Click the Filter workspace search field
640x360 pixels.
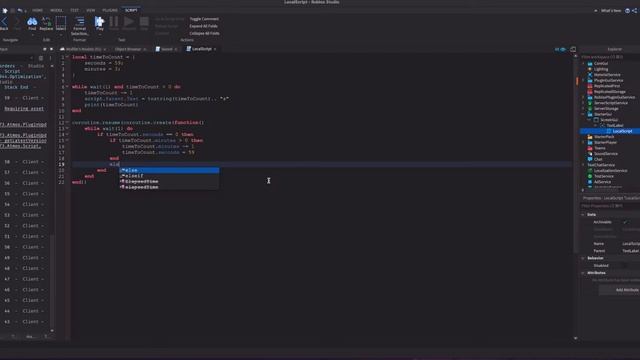click(610, 57)
